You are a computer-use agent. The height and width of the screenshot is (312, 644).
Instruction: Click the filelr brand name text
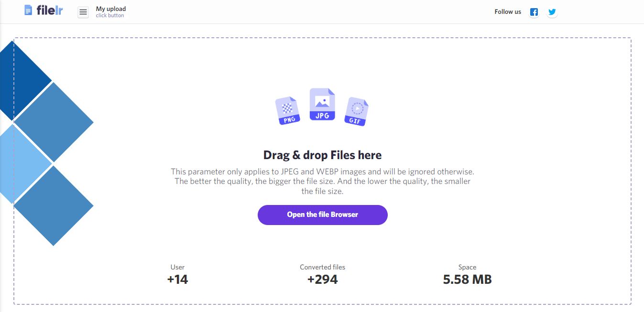50,10
